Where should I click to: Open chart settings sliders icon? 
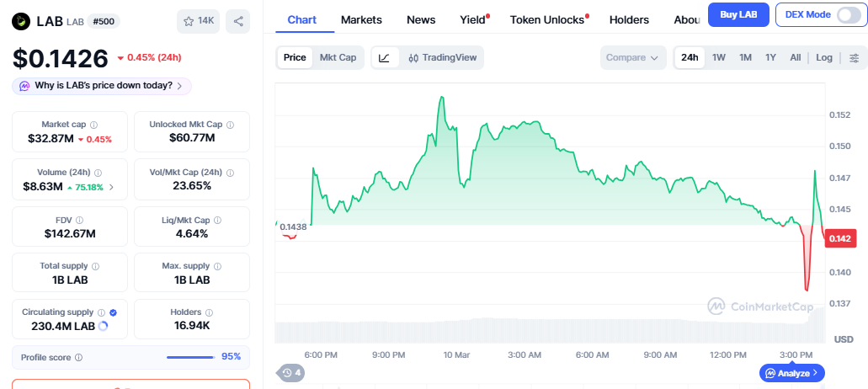pos(855,57)
